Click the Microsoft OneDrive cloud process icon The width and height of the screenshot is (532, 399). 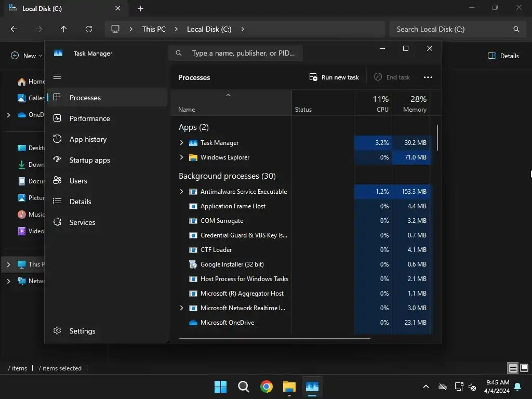(x=193, y=323)
